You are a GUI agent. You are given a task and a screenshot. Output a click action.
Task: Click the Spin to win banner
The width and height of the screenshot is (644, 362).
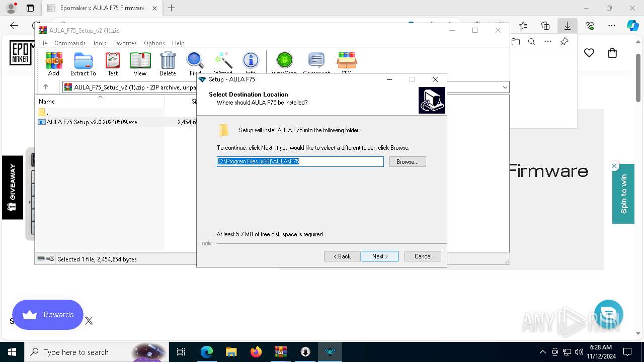coord(623,194)
